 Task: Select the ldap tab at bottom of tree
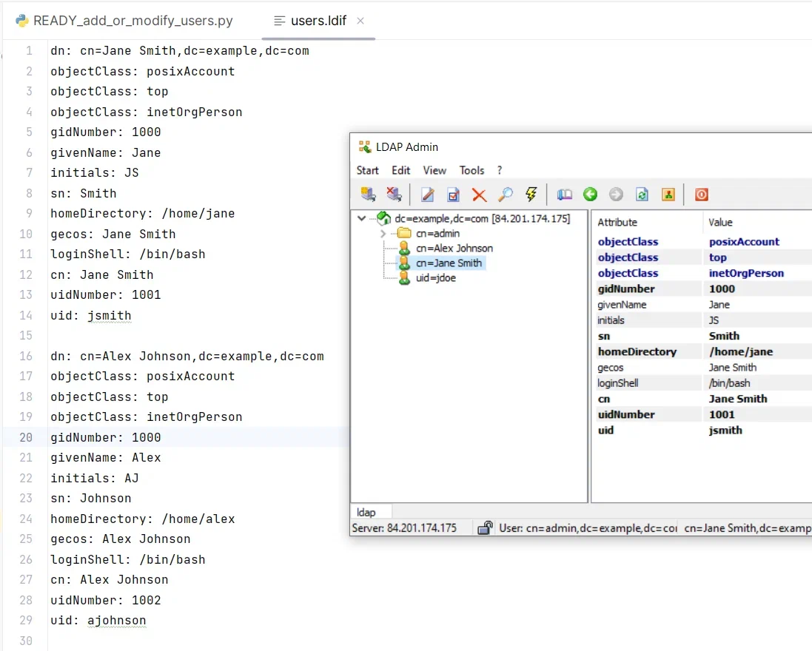[366, 513]
